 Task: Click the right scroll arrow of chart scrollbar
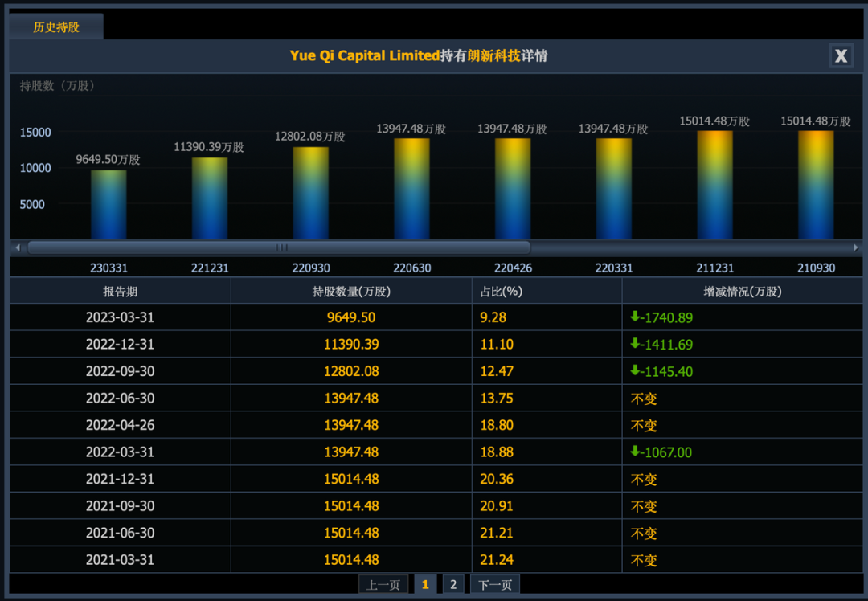[x=857, y=247]
